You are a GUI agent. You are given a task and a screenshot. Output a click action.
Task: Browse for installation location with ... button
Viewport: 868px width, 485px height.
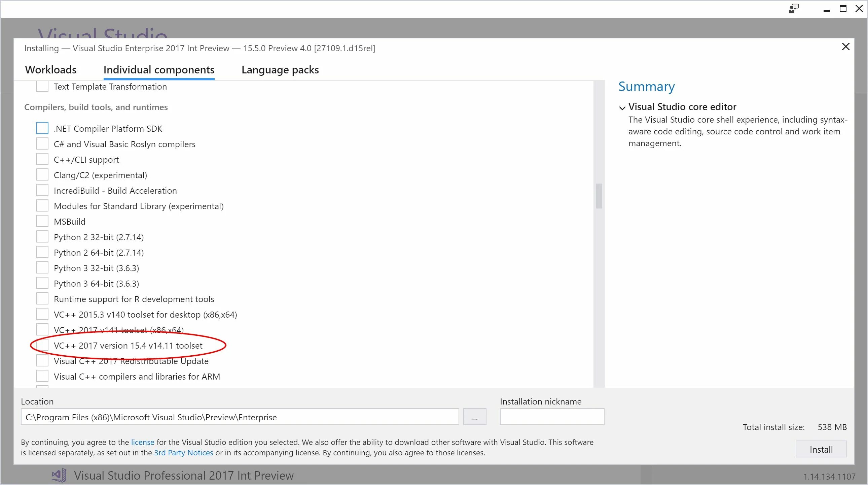click(x=474, y=417)
